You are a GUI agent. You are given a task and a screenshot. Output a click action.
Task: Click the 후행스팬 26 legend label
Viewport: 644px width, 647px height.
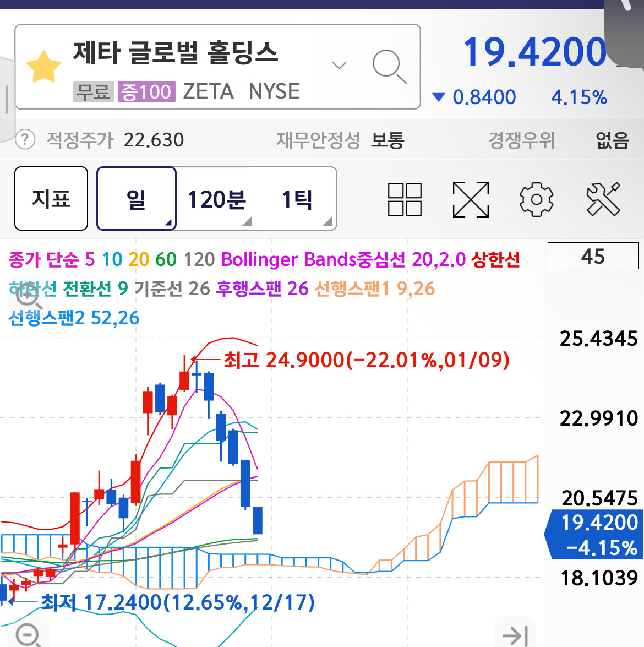(263, 289)
